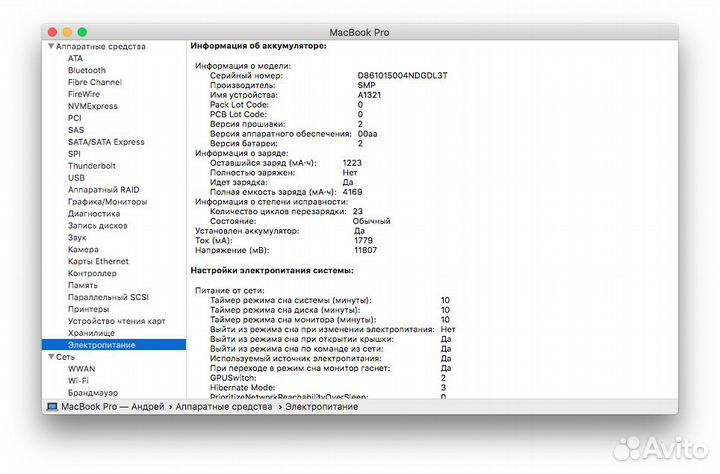Select USB in the sidebar
The height and width of the screenshot is (474, 720).
tap(76, 178)
